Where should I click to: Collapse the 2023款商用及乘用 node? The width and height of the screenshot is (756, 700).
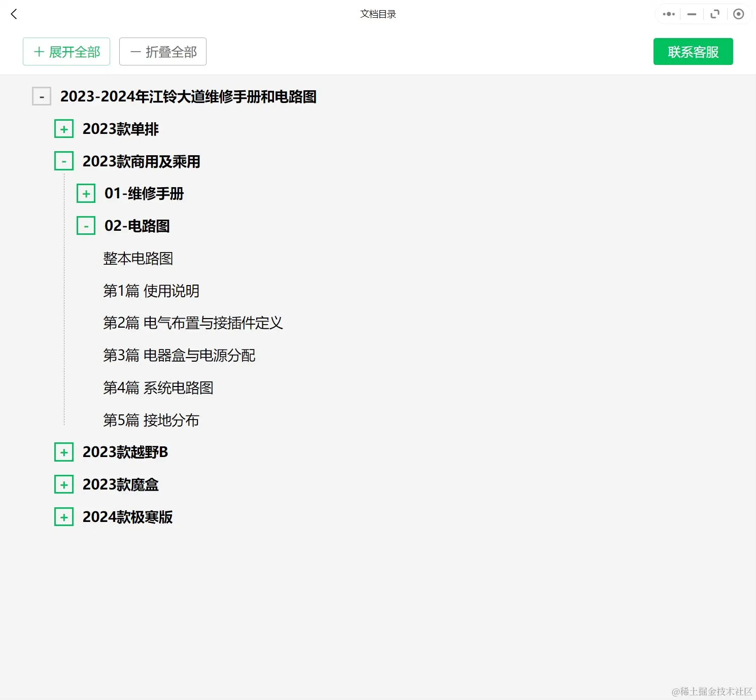[x=64, y=160]
